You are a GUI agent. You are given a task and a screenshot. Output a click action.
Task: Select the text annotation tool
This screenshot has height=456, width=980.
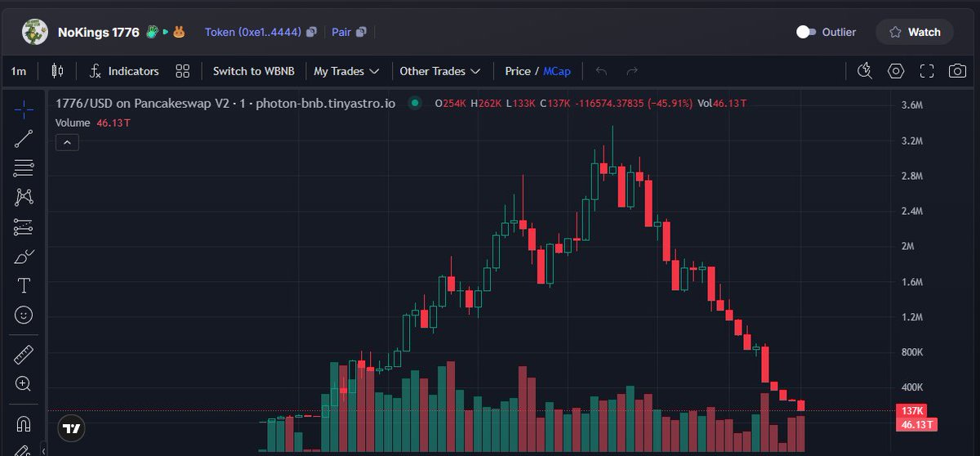[x=24, y=285]
